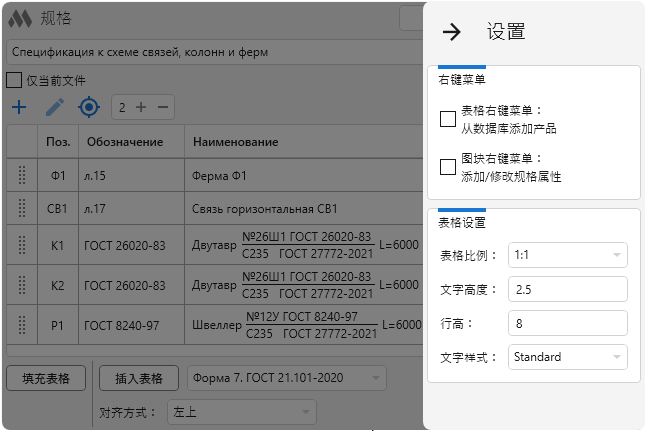Click the 文字高度 input field
Image resolution: width=646 pixels, height=431 pixels.
click(x=567, y=290)
